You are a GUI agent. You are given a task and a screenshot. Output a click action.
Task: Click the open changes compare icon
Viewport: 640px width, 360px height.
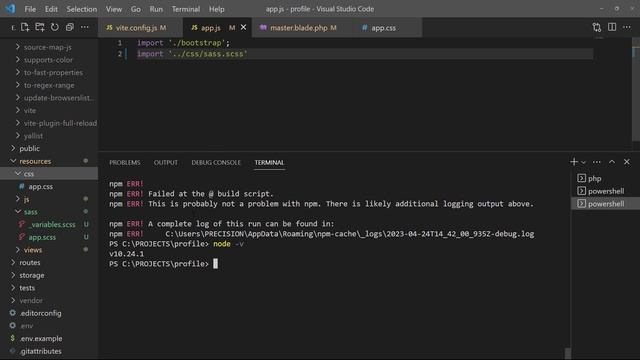tap(597, 27)
